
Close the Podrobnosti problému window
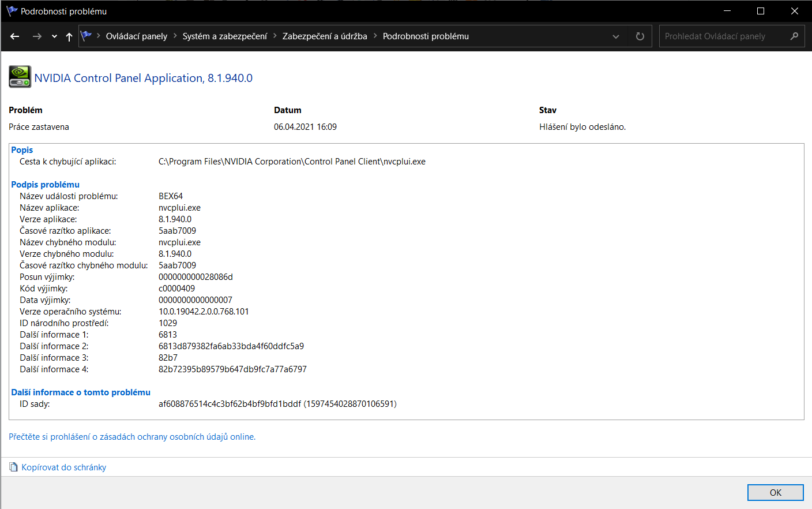point(794,11)
